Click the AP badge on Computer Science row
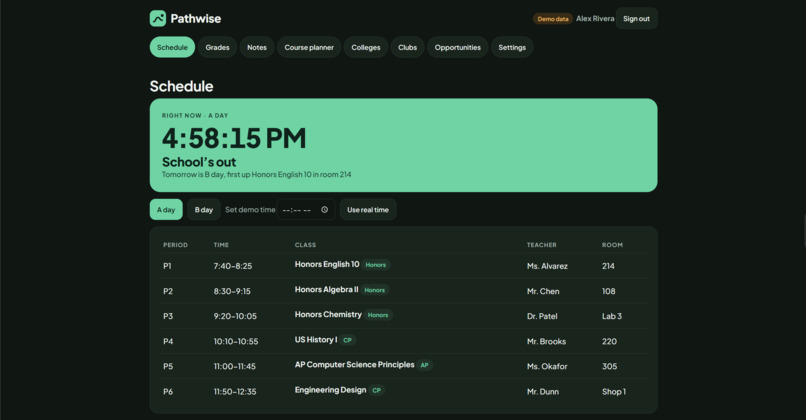The height and width of the screenshot is (420, 806). 424,366
